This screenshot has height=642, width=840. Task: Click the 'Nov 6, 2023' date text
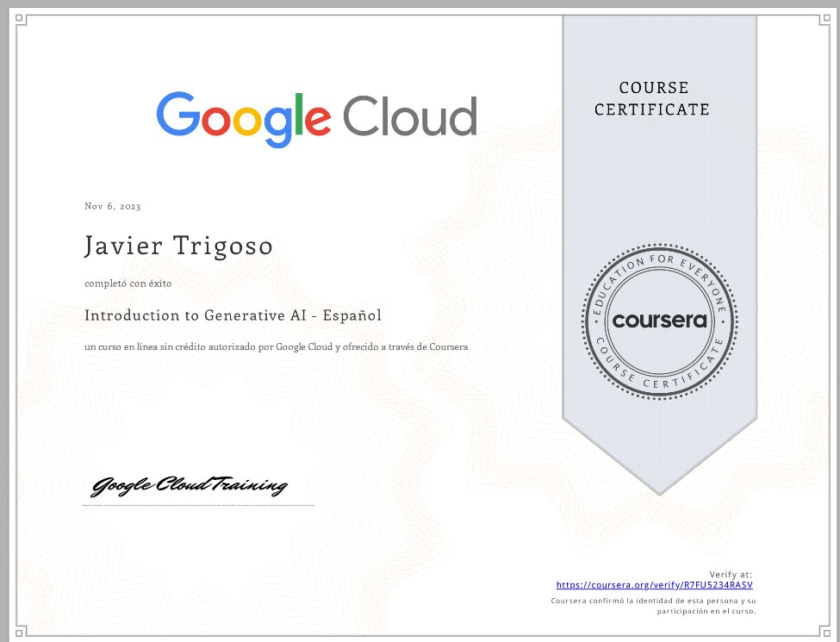(x=111, y=206)
